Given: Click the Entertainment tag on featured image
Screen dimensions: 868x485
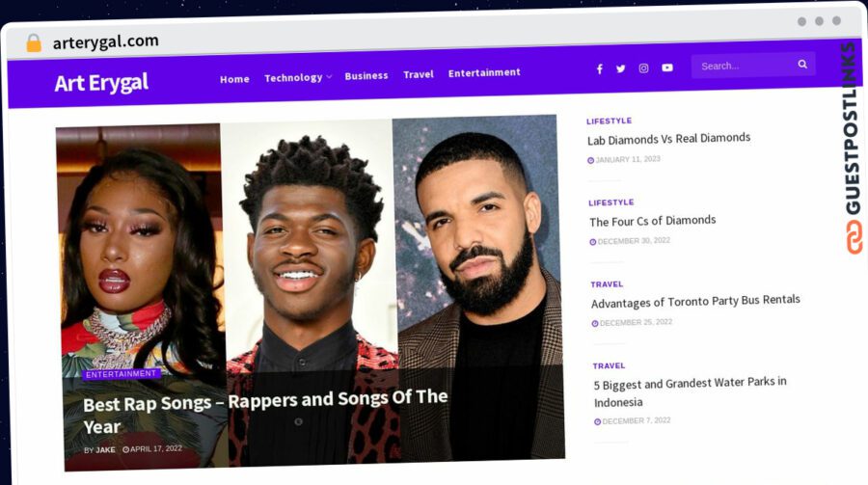Looking at the screenshot, I should coord(122,374).
